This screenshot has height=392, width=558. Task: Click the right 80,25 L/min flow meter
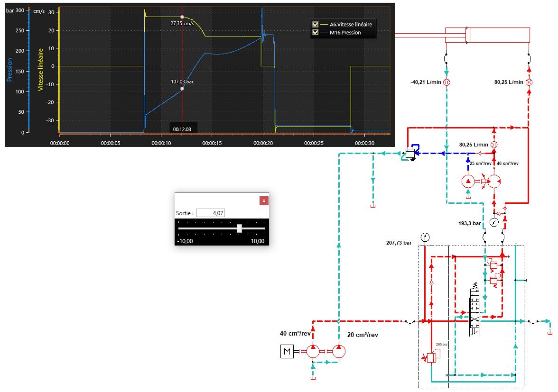pyautogui.click(x=529, y=82)
